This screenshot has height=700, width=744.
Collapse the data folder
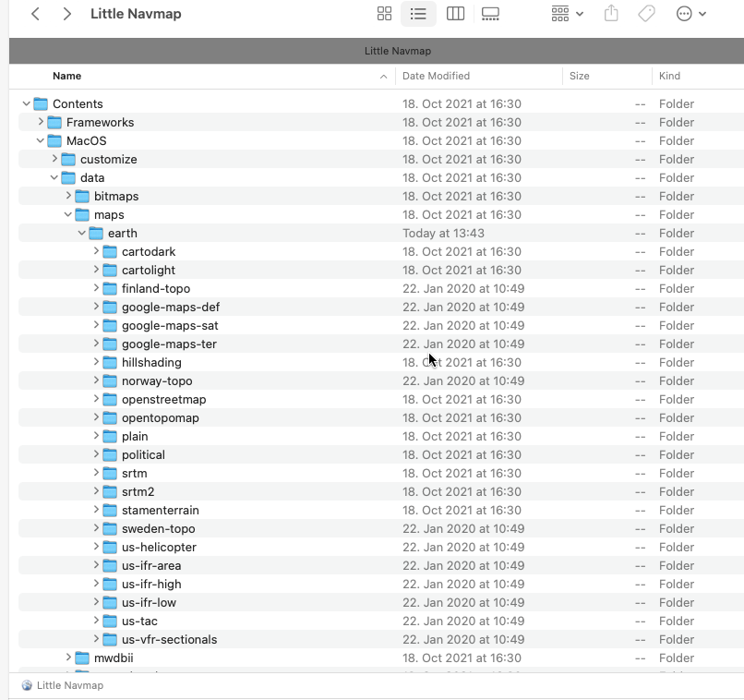tap(54, 177)
